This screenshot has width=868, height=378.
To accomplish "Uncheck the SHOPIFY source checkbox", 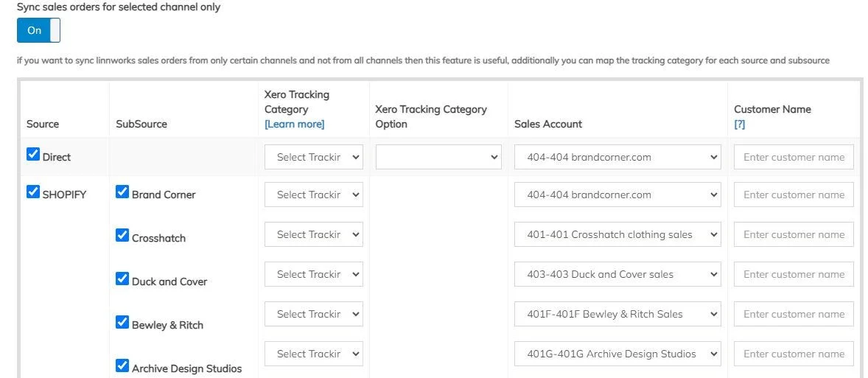I will click(x=33, y=192).
